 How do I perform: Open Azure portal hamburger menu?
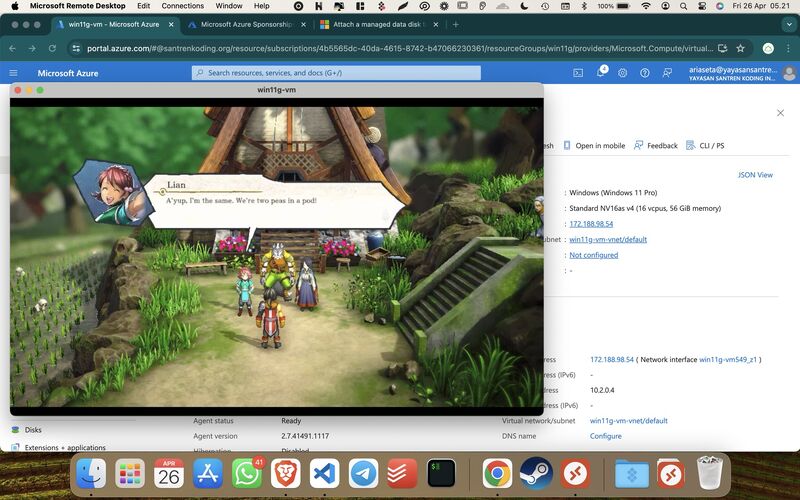pyautogui.click(x=14, y=73)
